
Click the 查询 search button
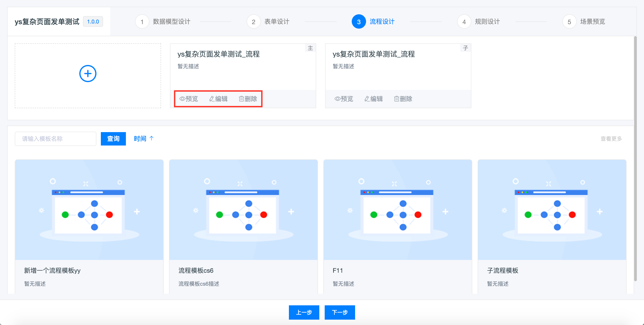[x=113, y=139]
